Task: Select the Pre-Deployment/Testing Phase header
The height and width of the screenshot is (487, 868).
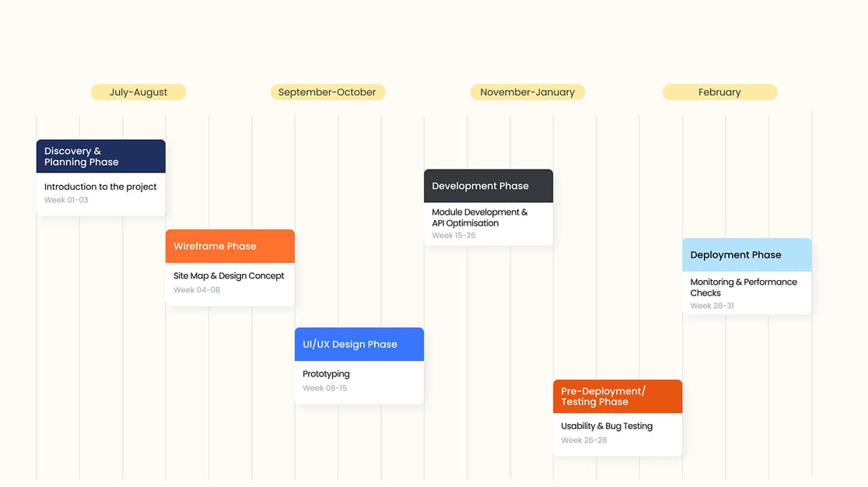Action: (617, 397)
